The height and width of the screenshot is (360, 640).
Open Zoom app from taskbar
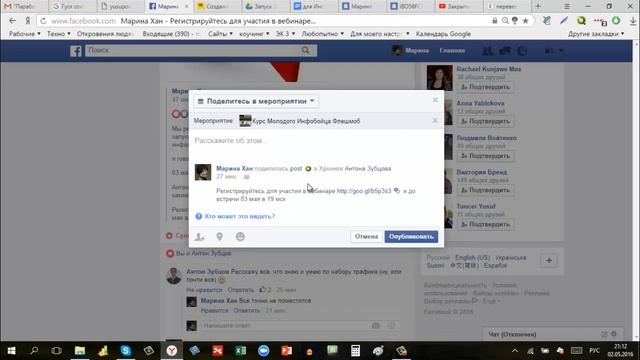[x=264, y=351]
